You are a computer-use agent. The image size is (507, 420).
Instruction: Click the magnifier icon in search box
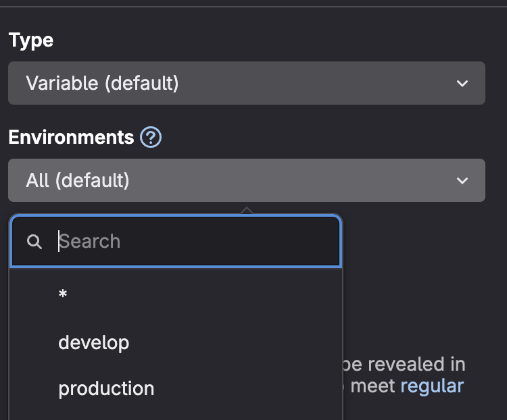(34, 242)
